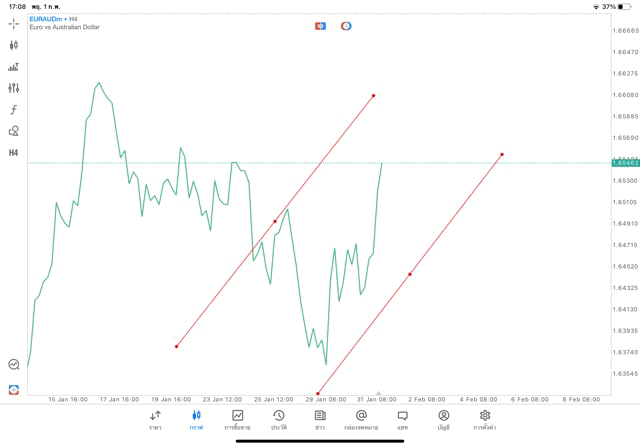Select the left red trendline's middle anchor point
The width and height of the screenshot is (640, 447).
[275, 221]
